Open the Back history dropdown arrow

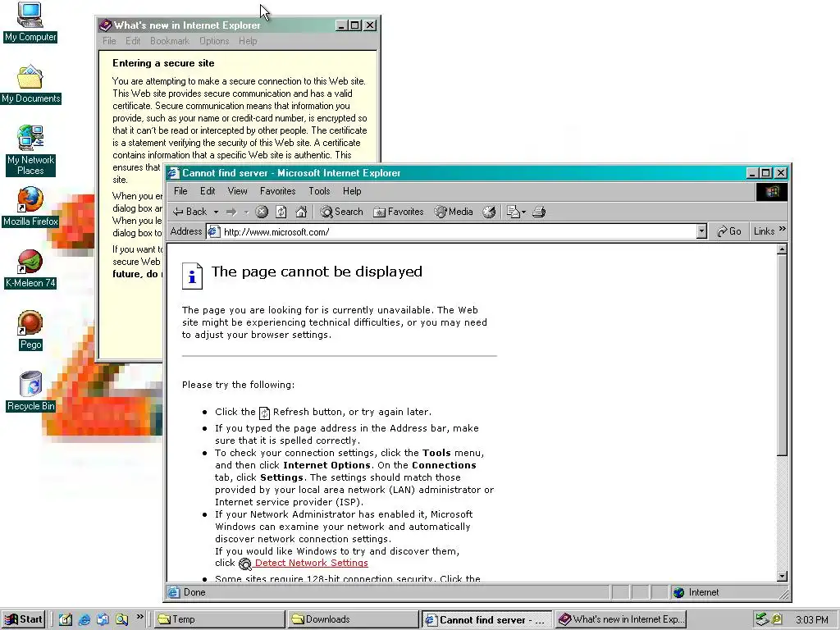click(216, 212)
